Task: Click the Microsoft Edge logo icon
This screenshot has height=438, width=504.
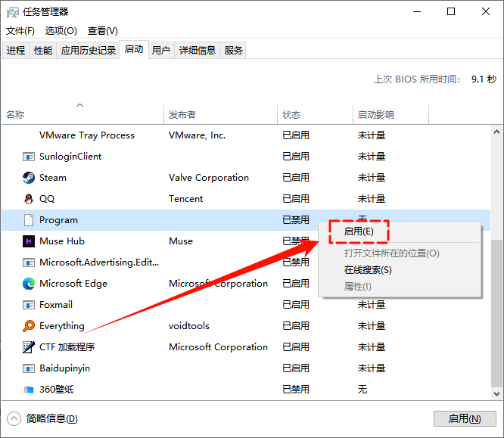Action: coord(29,284)
